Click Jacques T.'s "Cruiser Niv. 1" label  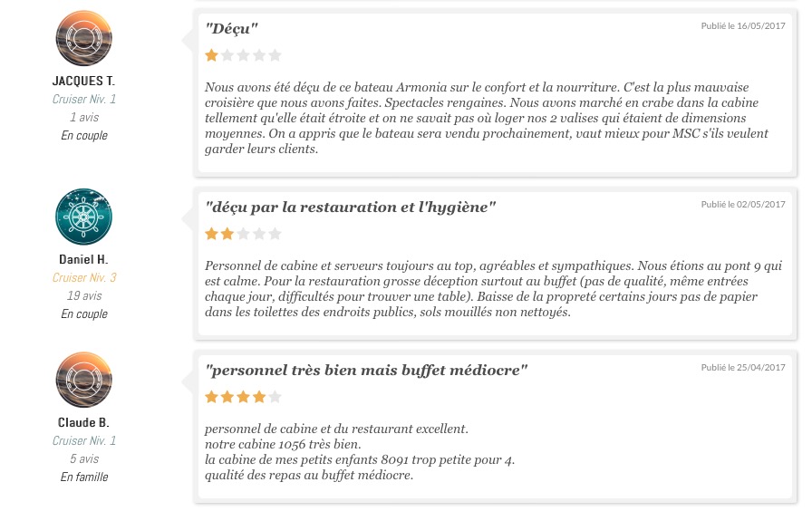(x=84, y=99)
